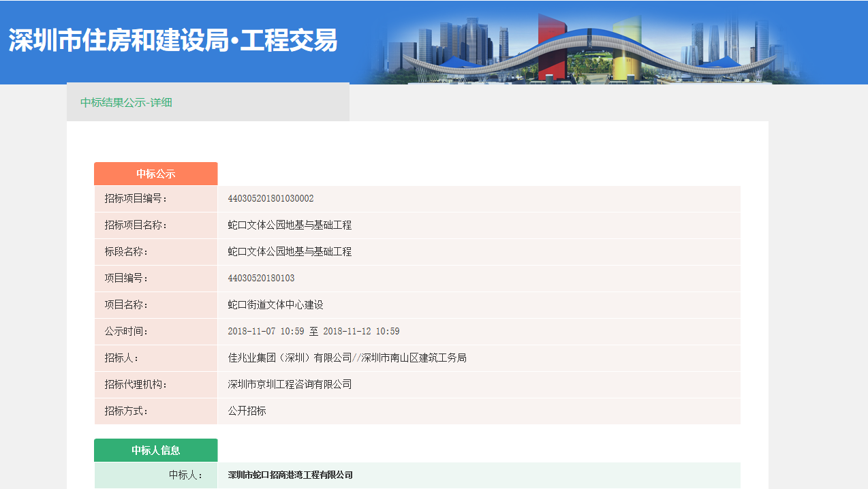Select the orange 中标公示 section header

[155, 174]
